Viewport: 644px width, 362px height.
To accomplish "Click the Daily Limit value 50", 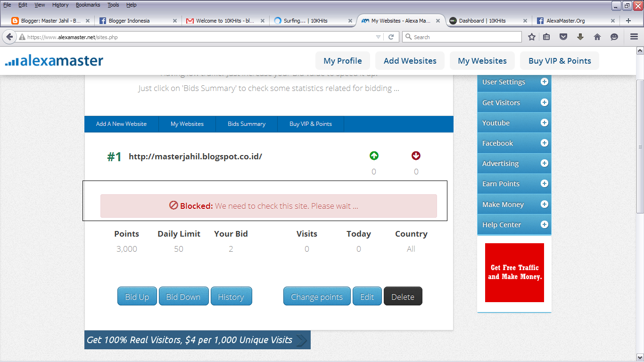I will tap(179, 249).
